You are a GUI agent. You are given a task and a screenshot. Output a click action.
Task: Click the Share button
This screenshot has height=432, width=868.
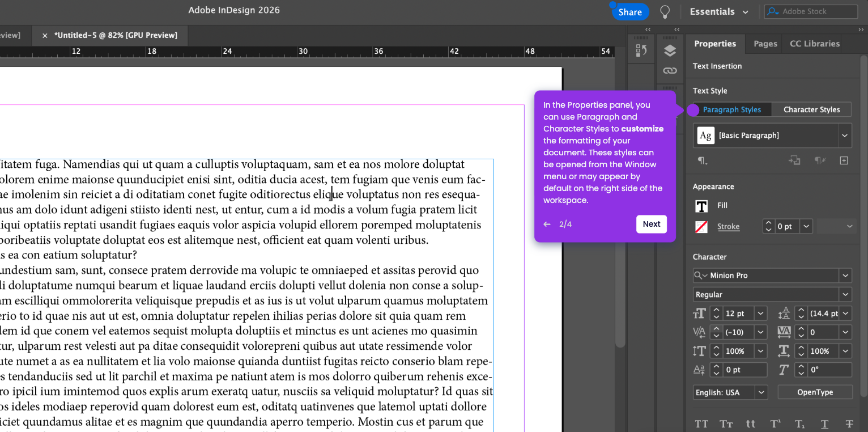[x=630, y=12]
